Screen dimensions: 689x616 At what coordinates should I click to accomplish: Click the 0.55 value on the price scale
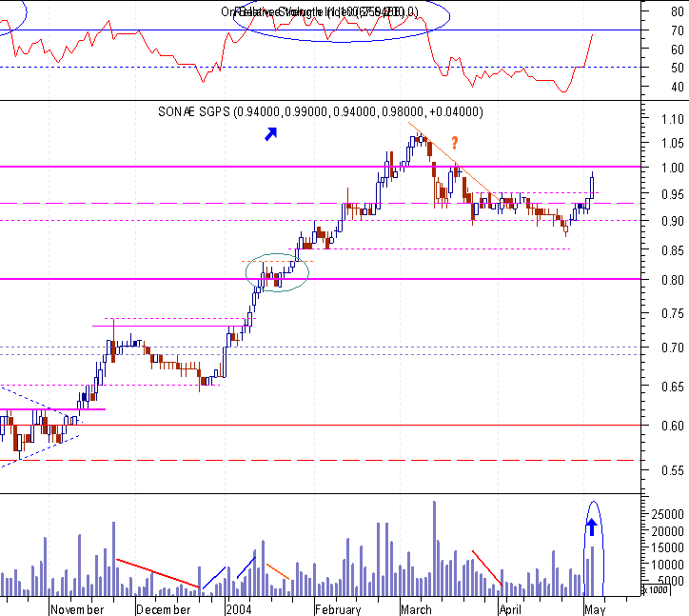[672, 470]
